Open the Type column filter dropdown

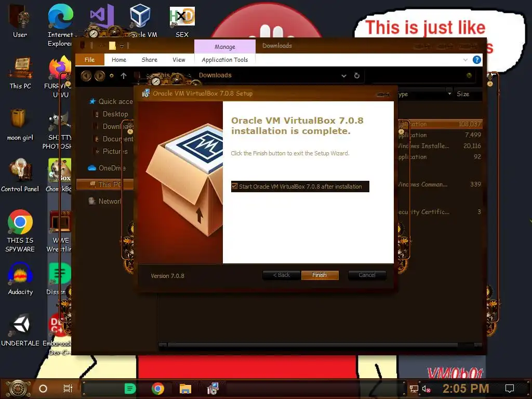(449, 94)
